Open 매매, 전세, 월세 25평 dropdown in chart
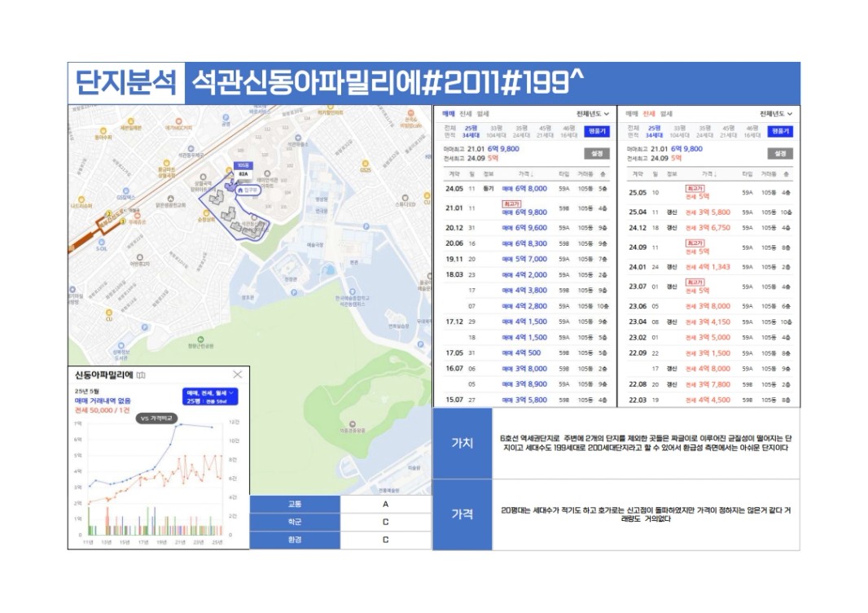 click(x=210, y=396)
